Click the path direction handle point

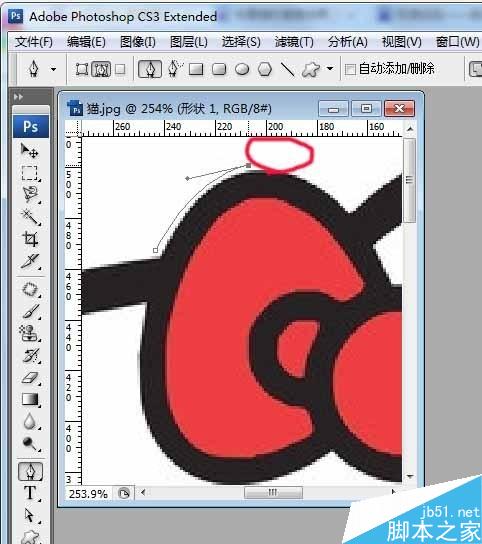187,178
